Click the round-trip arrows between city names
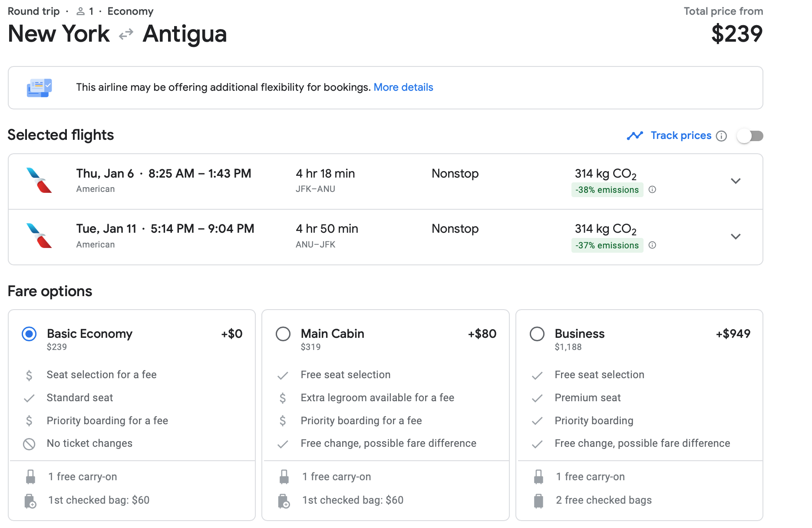This screenshot has width=812, height=528. pos(126,34)
